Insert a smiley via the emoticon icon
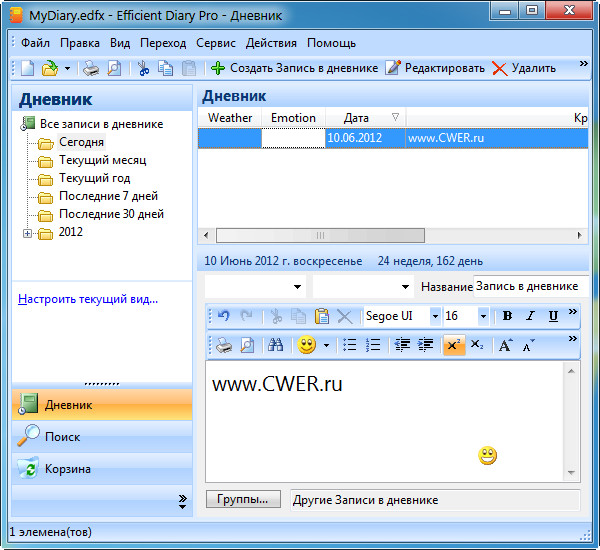 (x=307, y=345)
